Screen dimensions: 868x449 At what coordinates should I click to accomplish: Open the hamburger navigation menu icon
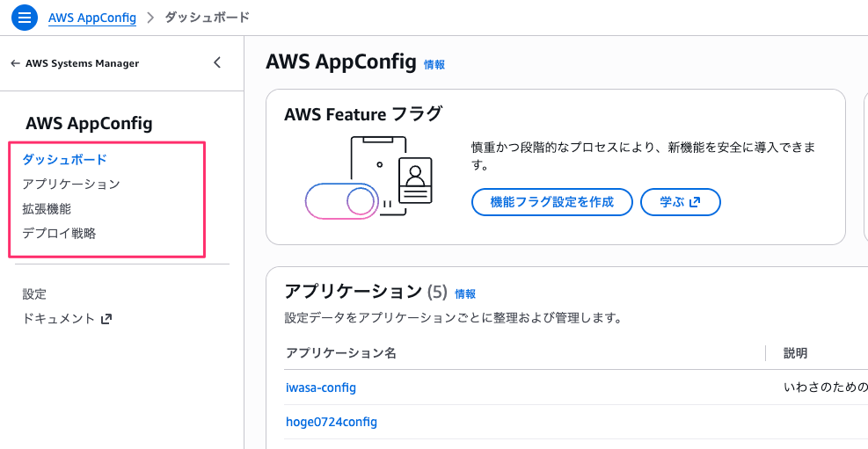coord(25,18)
